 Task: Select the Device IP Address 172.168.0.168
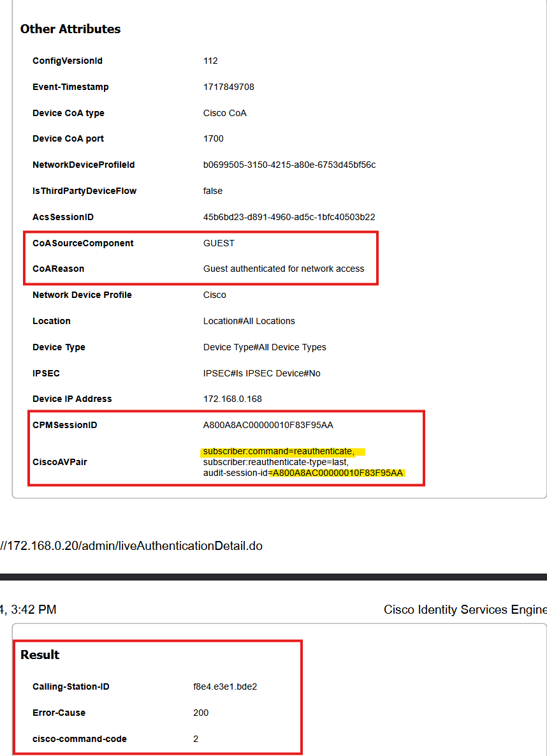pos(232,399)
